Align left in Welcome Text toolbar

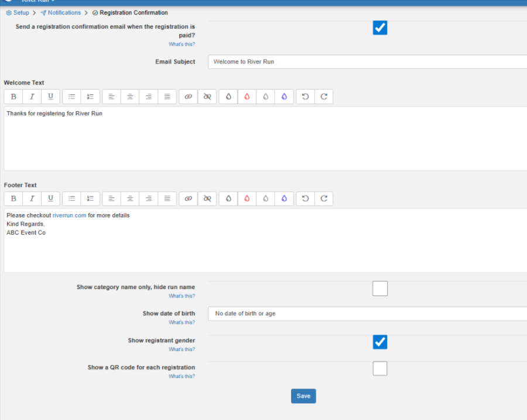(111, 97)
